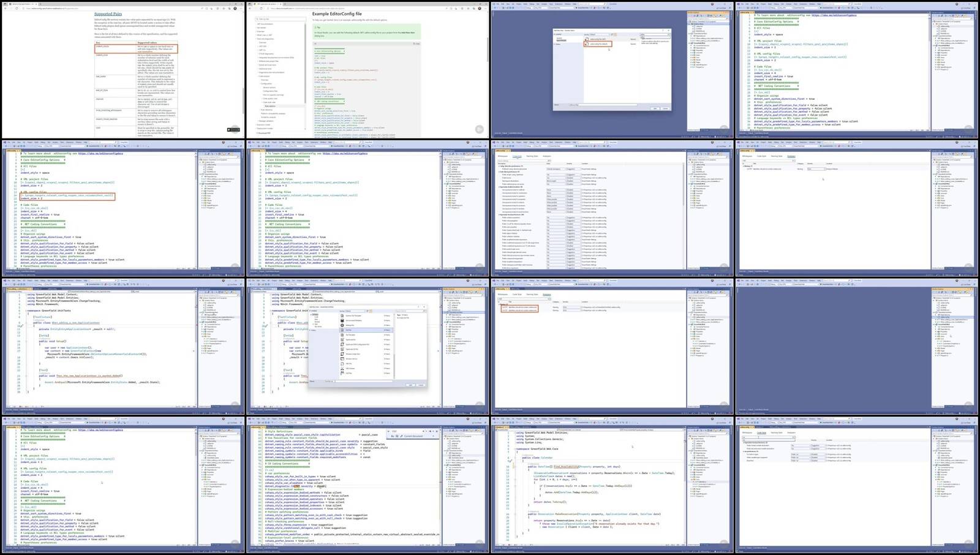The image size is (980, 555).
Task: Select thumbnail with dialog over empty dark editor
Action: click(612, 70)
